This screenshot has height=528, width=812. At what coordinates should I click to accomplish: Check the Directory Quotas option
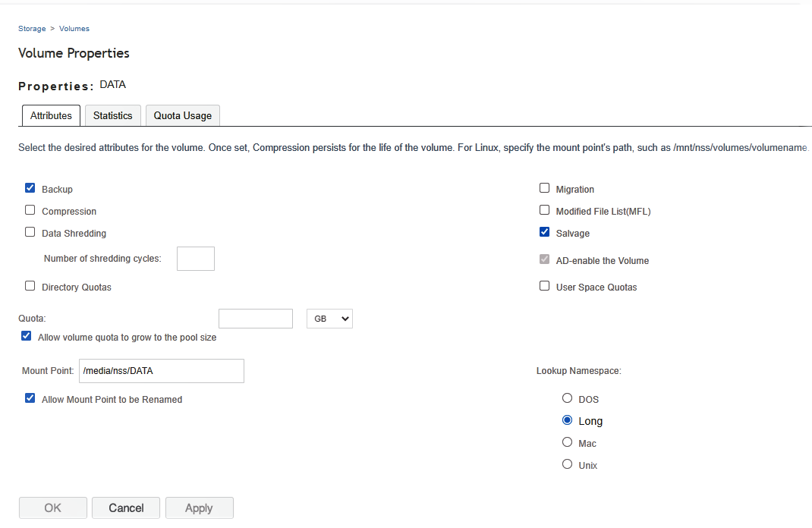point(30,286)
